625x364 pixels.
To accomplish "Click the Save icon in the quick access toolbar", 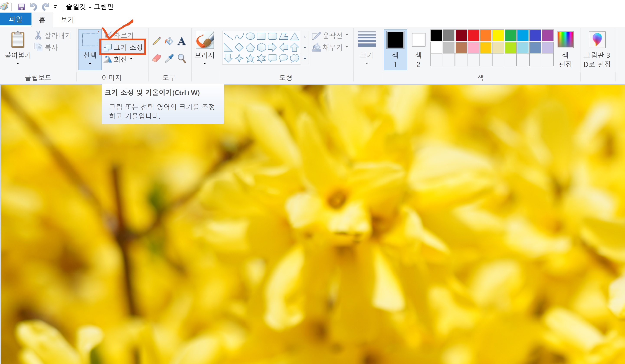I will click(21, 7).
